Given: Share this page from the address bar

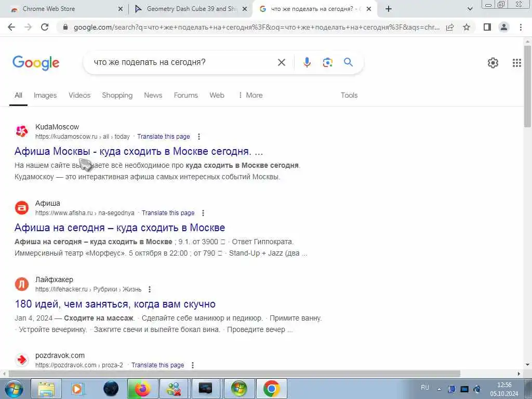Looking at the screenshot, I should click(450, 27).
